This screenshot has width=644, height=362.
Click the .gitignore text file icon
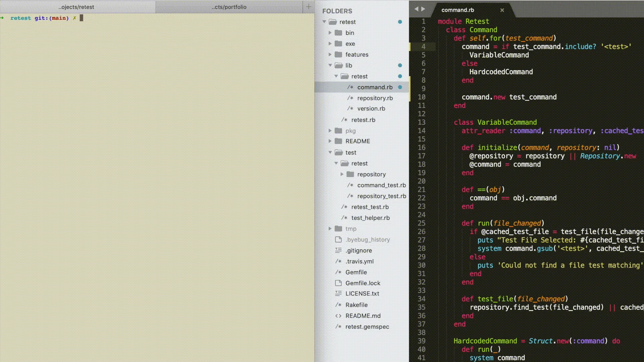pos(338,250)
